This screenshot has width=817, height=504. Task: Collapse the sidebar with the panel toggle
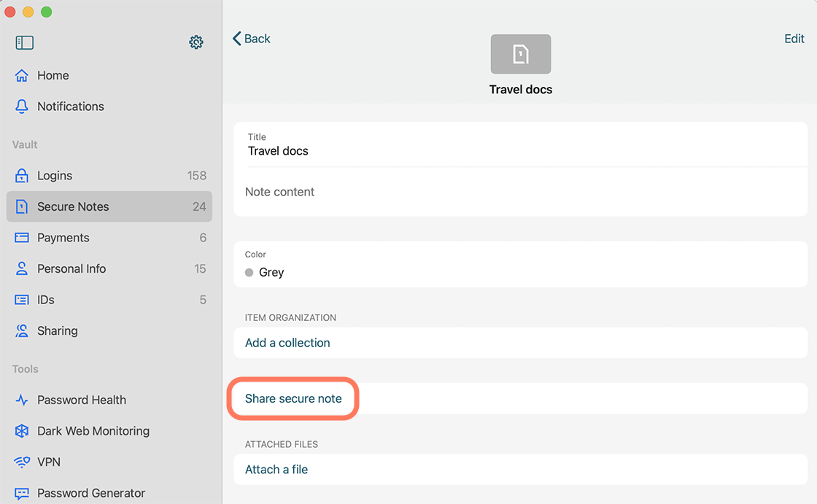[x=24, y=42]
